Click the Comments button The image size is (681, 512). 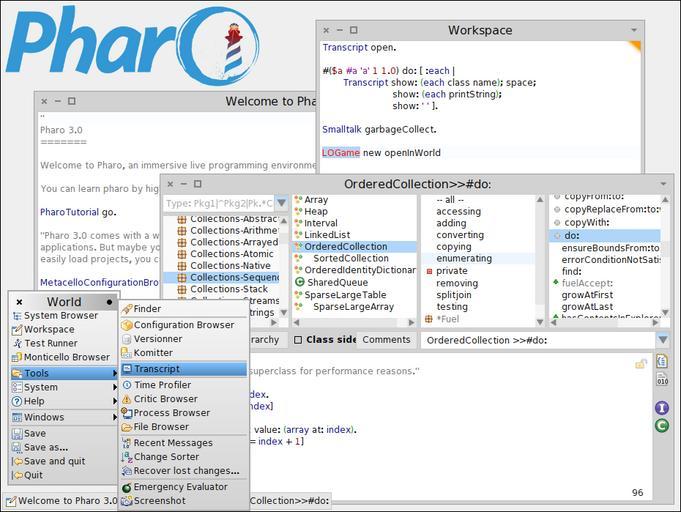click(386, 340)
